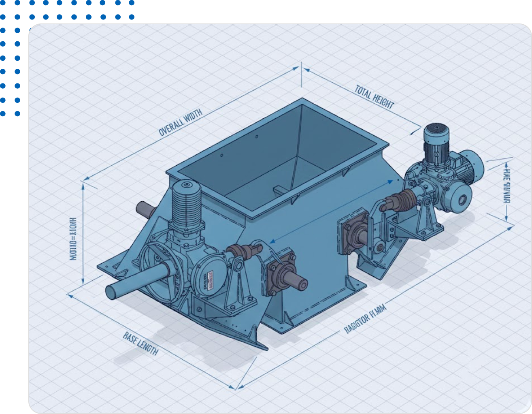Select the ribbed coupling near the right drive
The width and height of the screenshot is (532, 414).
tap(401, 200)
